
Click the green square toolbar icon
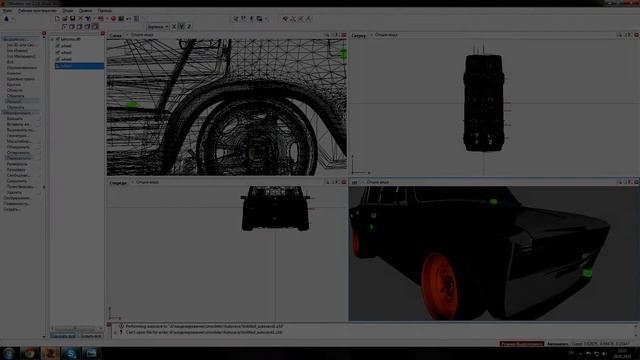pos(121,19)
